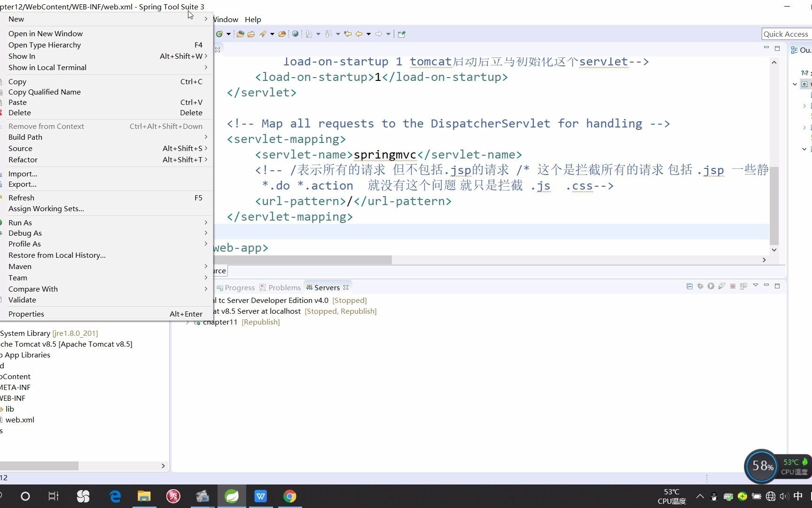Click the project explorer scroll right arrow

[163, 466]
